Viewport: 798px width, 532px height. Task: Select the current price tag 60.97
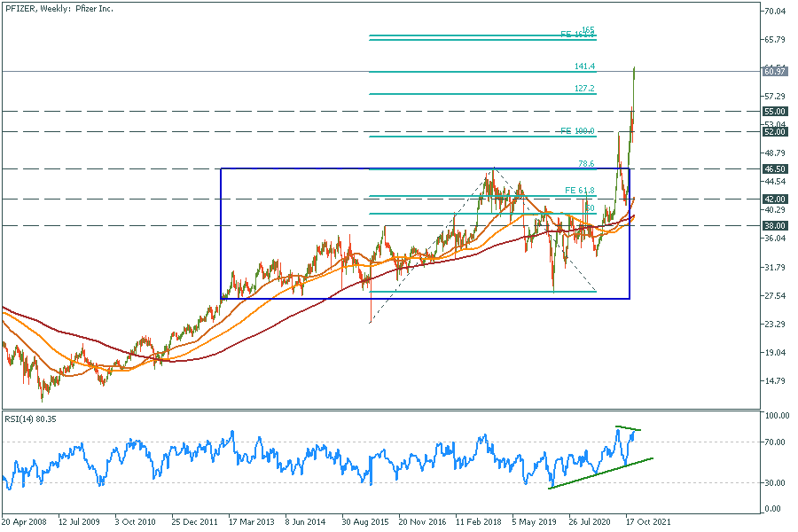click(774, 71)
